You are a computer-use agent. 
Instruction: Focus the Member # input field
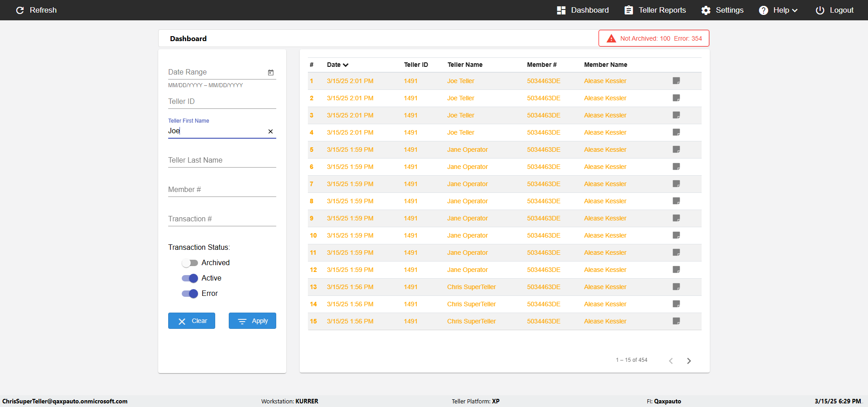pos(222,190)
